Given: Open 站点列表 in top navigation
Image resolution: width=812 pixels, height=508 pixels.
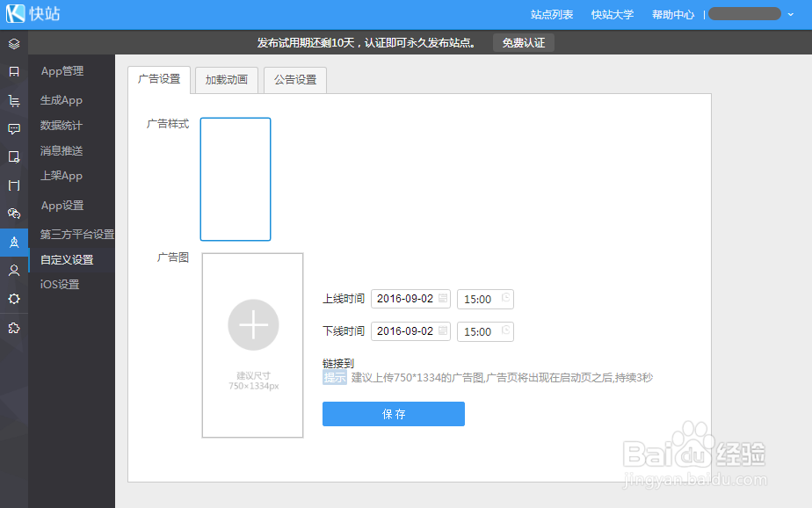Looking at the screenshot, I should click(x=552, y=14).
